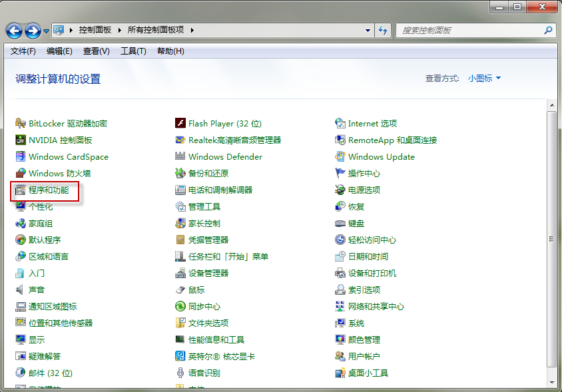Expand the arrow after 所有控制面板项 breadcrumb
The image size is (562, 392).
click(192, 30)
